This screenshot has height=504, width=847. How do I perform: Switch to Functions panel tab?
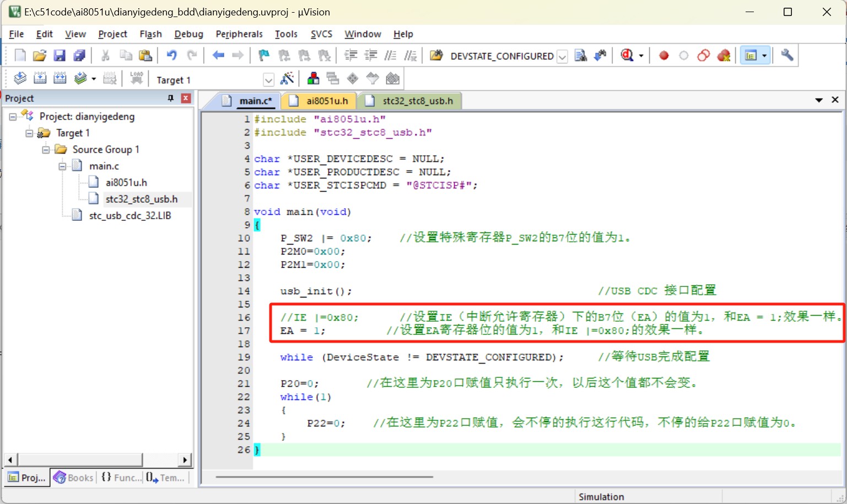coord(121,478)
